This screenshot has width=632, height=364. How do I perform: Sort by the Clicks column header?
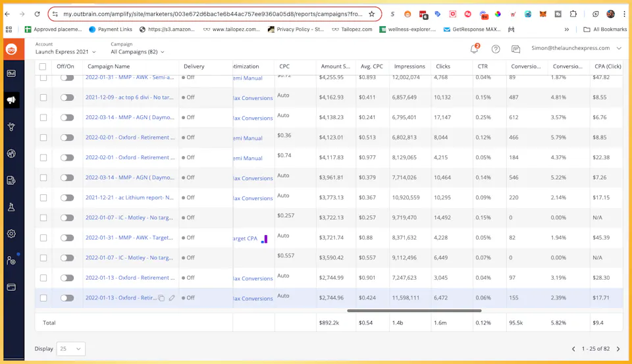443,66
